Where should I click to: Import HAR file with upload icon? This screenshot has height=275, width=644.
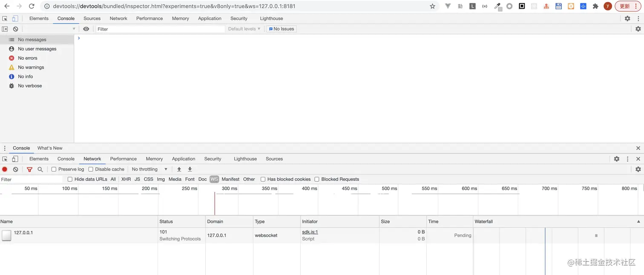click(179, 169)
